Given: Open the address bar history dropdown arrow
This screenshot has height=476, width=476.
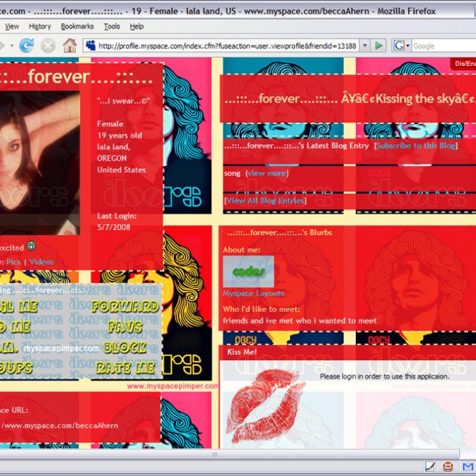Looking at the screenshot, I should point(365,46).
